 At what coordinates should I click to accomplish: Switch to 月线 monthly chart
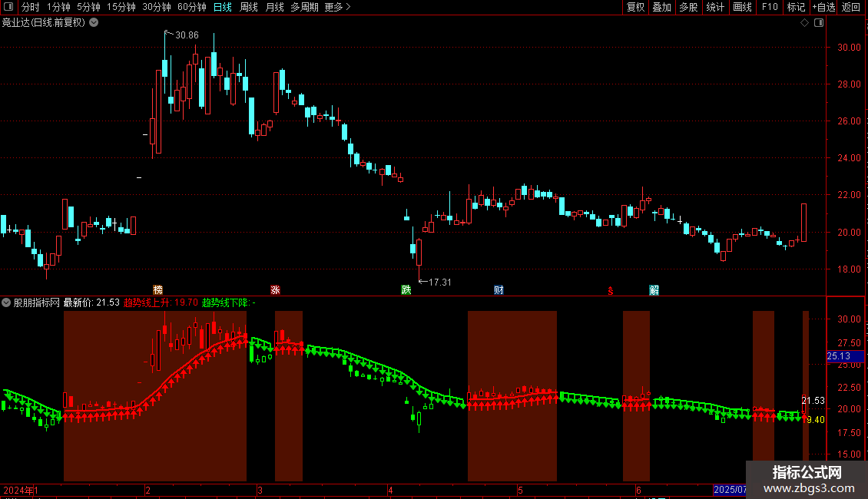click(x=274, y=7)
